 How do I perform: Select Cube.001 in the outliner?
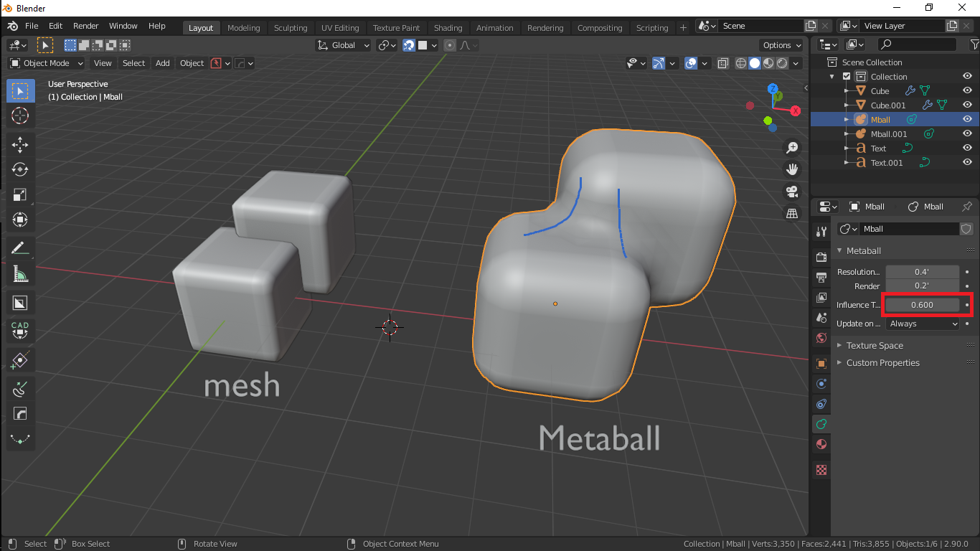[888, 105]
